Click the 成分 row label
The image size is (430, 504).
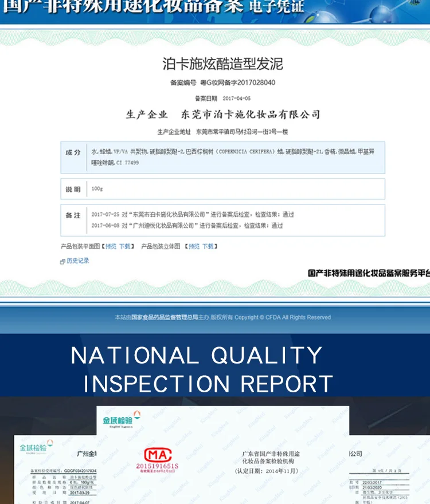click(x=73, y=153)
